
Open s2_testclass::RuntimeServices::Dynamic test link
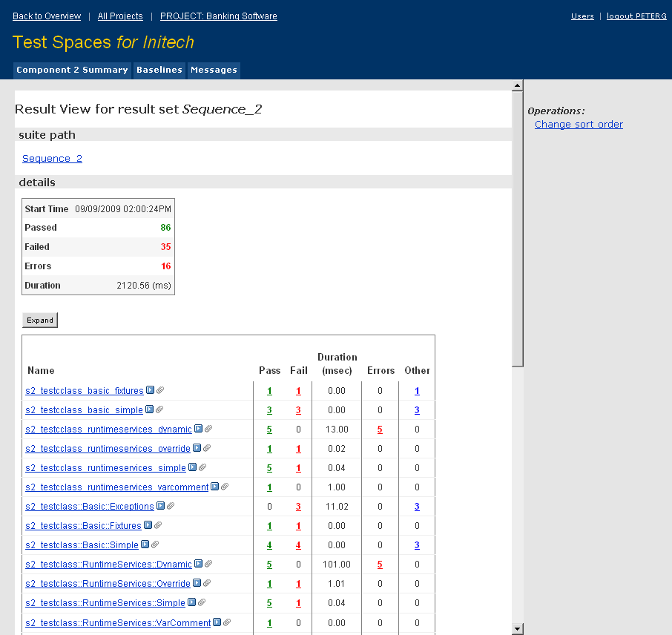tap(108, 565)
